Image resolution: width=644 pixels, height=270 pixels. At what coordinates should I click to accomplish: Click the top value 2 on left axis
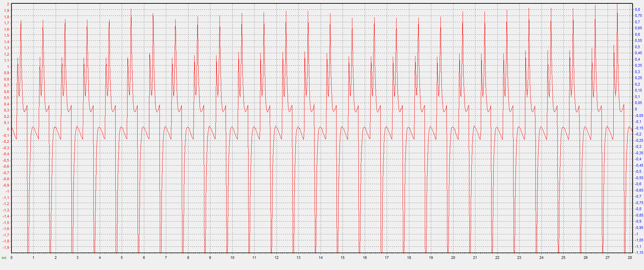(8, 4)
